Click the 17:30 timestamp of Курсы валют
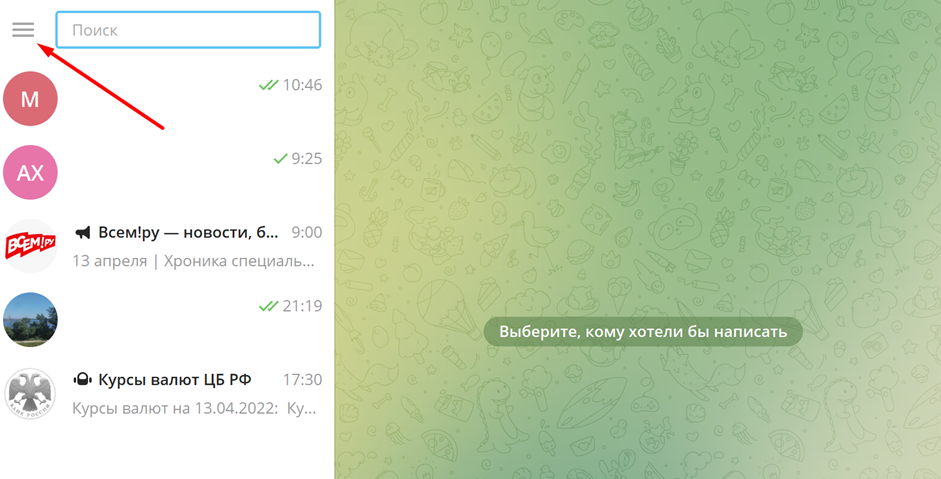Image resolution: width=941 pixels, height=479 pixels. point(302,380)
